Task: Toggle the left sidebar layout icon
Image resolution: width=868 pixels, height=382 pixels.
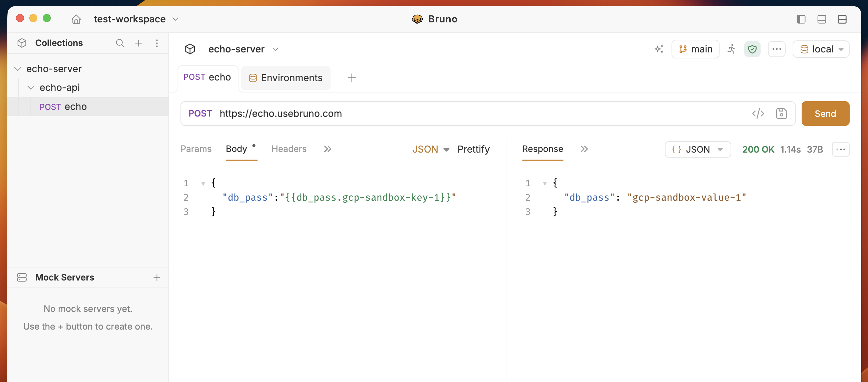Action: pyautogui.click(x=801, y=19)
